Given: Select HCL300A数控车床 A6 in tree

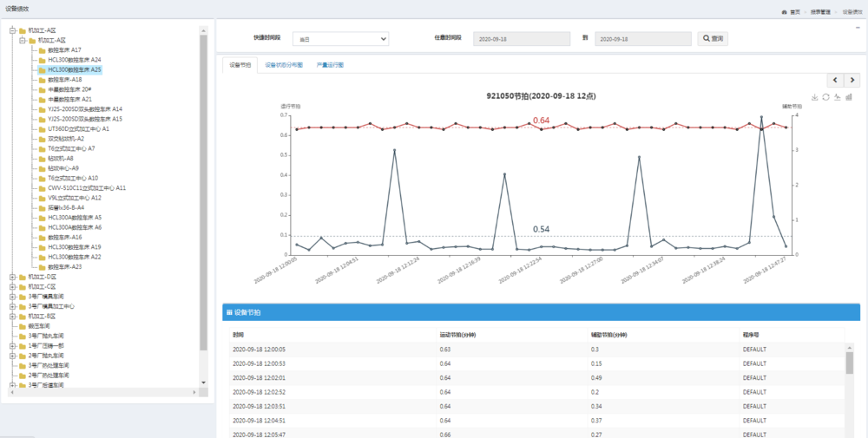Looking at the screenshot, I should coord(75,227).
